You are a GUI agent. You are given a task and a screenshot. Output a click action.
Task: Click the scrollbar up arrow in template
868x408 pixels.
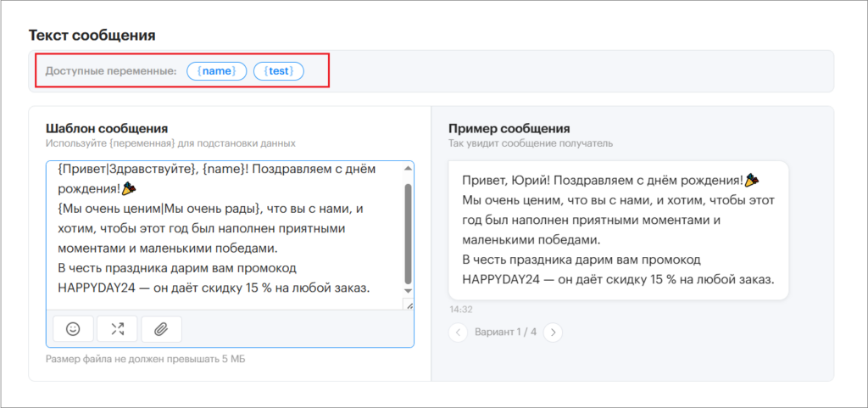[408, 168]
